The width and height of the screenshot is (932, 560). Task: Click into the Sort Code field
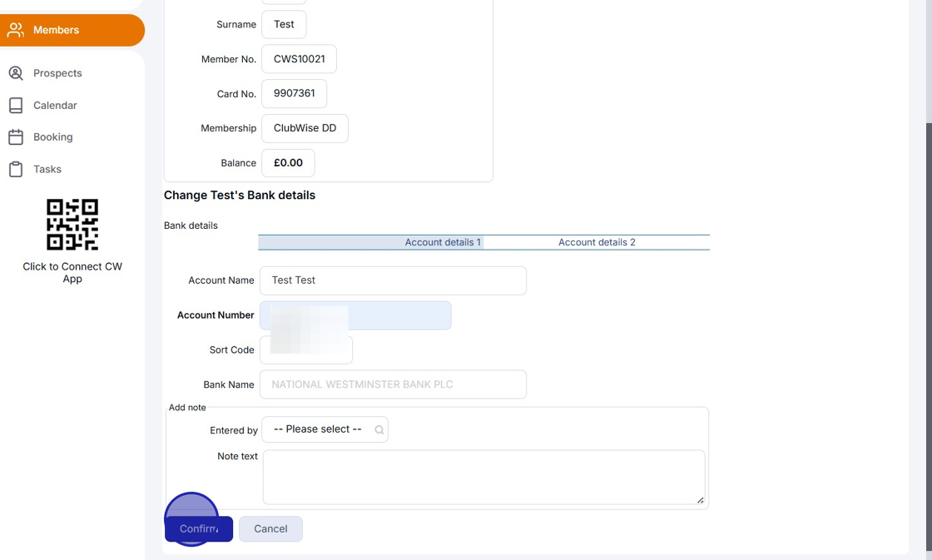coord(306,350)
